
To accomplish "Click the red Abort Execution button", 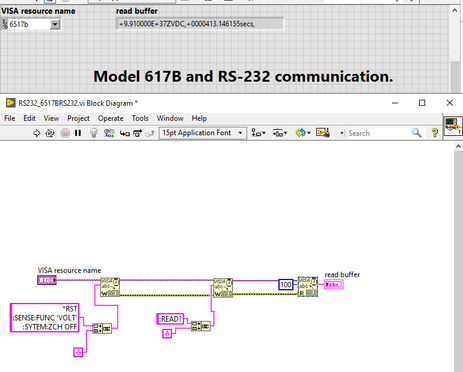I will [65, 133].
